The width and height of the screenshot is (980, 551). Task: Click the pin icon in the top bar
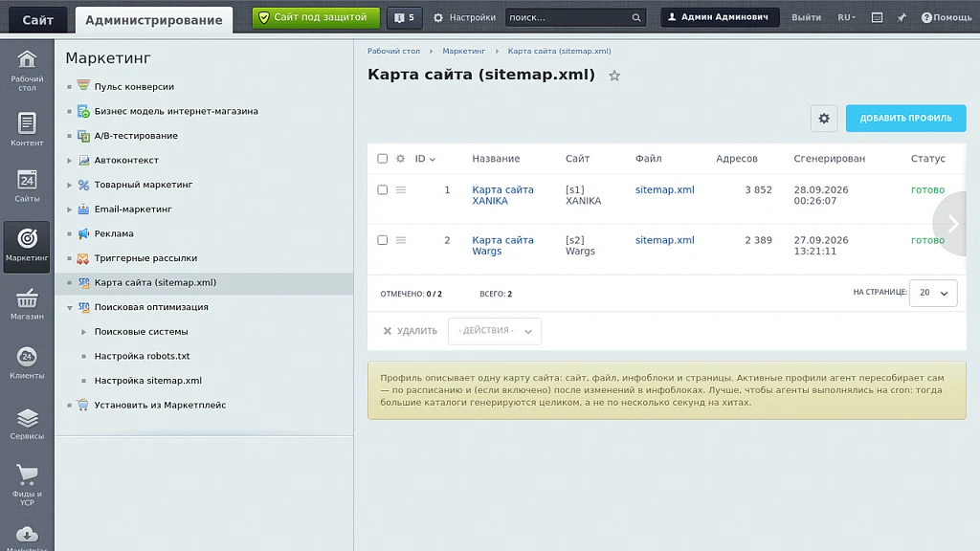(x=902, y=17)
